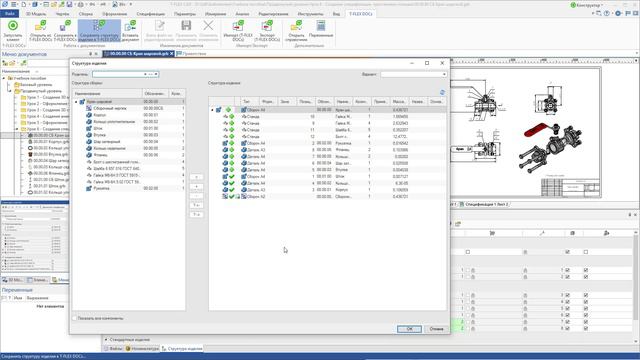The image size is (640, 360).
Task: Click Экспорт (T-FLEX DOCs) icon
Action: point(267,26)
